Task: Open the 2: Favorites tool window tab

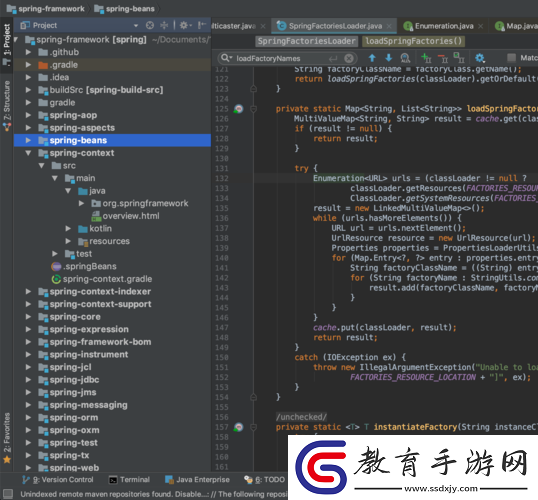Action: [7, 438]
